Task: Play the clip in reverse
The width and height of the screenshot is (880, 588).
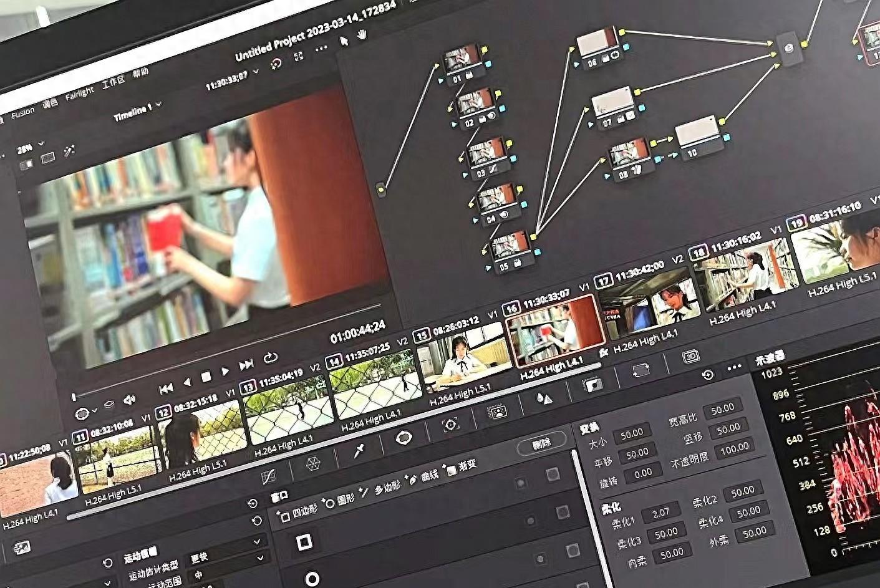Action: (x=186, y=382)
